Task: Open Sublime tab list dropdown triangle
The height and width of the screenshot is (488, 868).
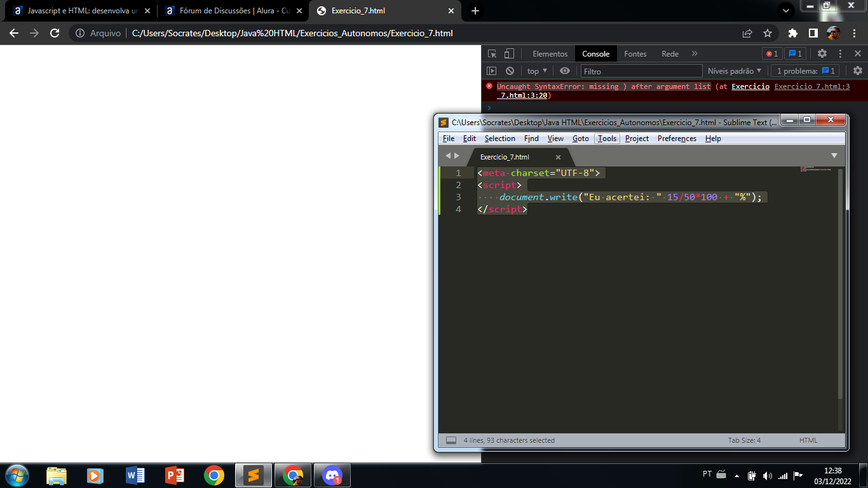Action: [834, 156]
